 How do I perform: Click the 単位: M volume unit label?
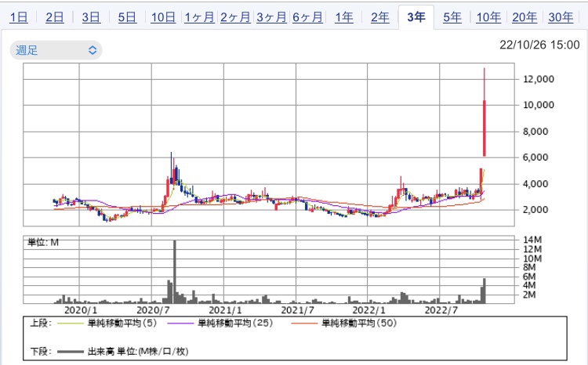(x=43, y=243)
